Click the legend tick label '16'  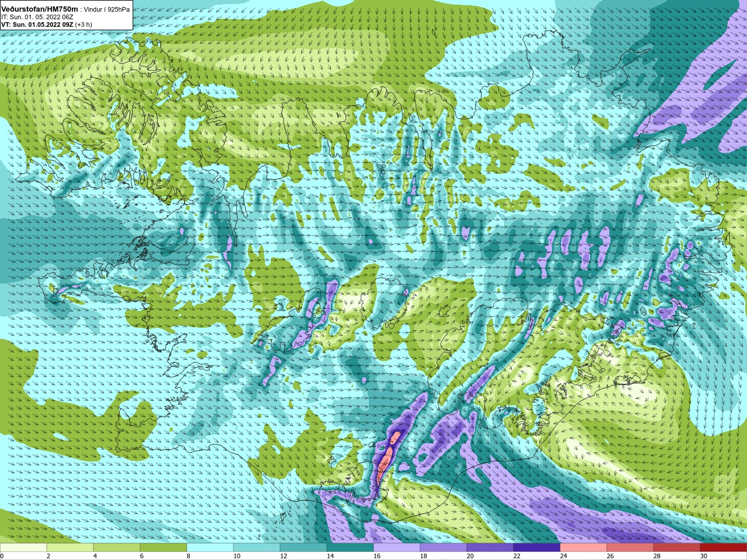(x=376, y=556)
